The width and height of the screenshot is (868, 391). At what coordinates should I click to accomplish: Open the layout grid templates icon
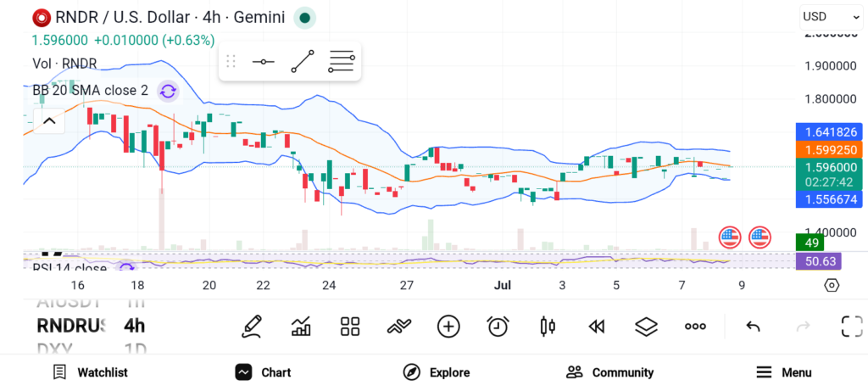pos(350,327)
